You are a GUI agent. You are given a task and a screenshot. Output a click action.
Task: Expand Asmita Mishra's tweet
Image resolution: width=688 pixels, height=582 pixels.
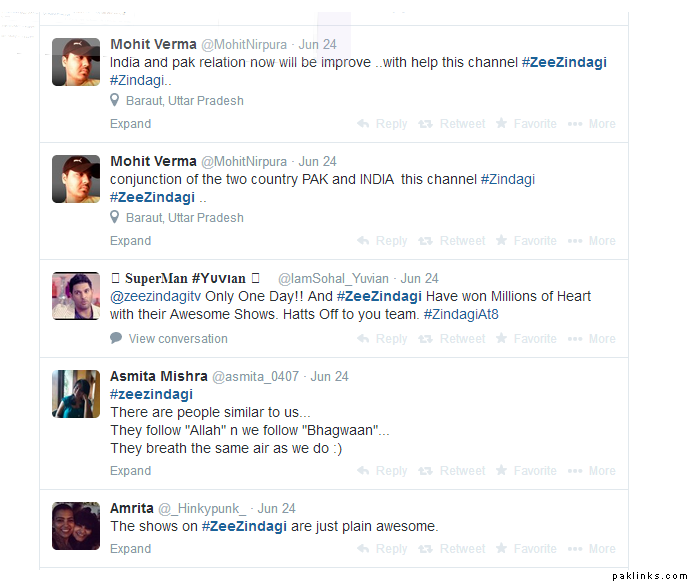tap(130, 471)
